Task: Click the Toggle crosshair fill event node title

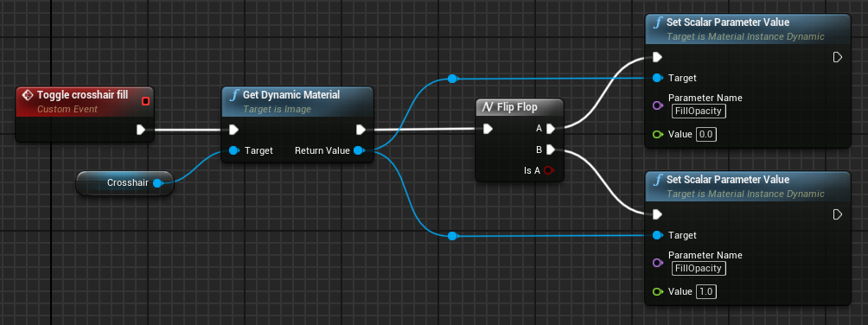Action: tap(82, 95)
